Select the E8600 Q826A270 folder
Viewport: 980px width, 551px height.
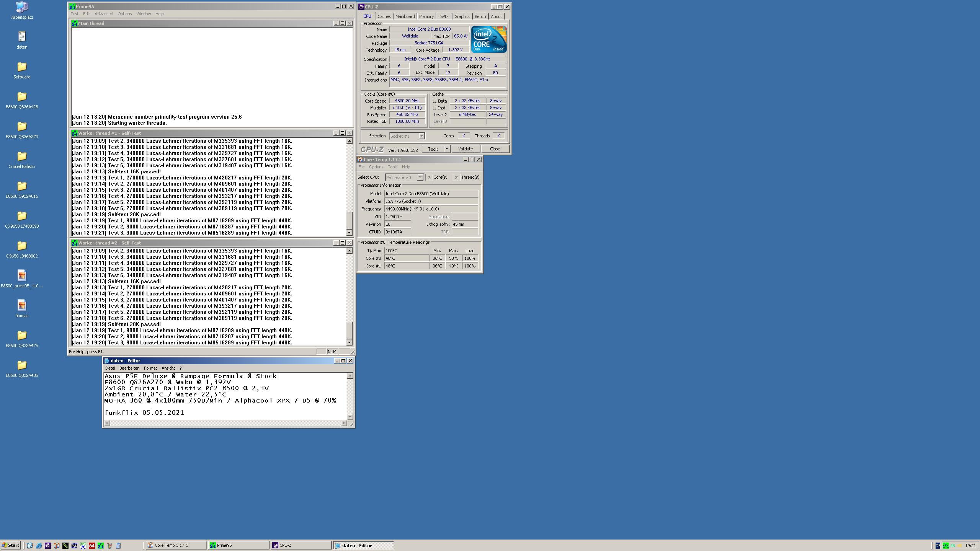[x=22, y=130]
